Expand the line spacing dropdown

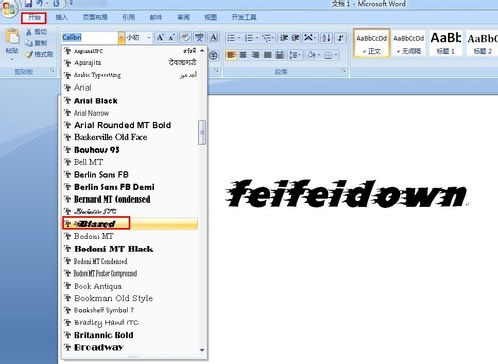tap(294, 55)
